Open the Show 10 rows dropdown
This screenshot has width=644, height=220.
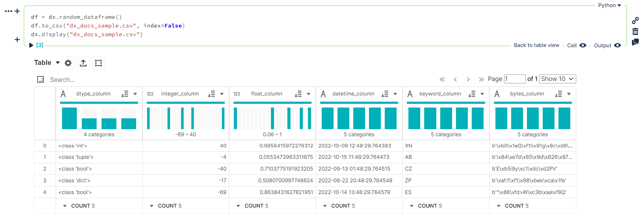[x=557, y=79]
